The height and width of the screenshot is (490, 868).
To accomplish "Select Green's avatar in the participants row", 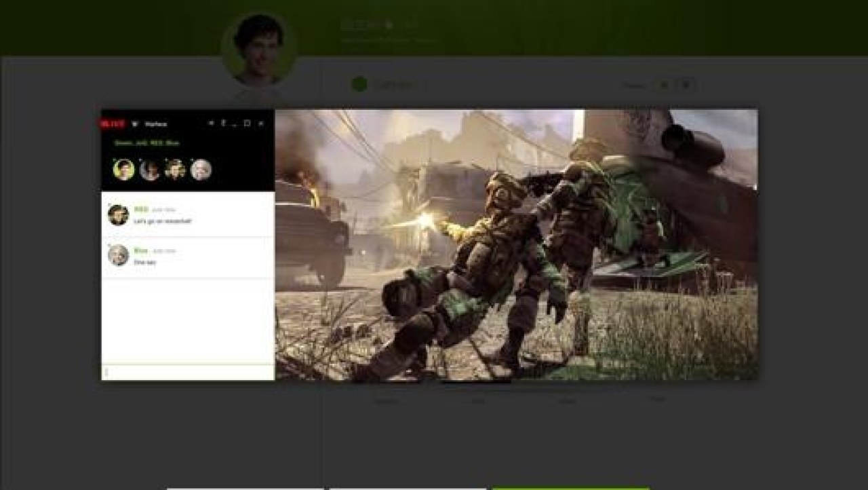I will click(x=124, y=170).
